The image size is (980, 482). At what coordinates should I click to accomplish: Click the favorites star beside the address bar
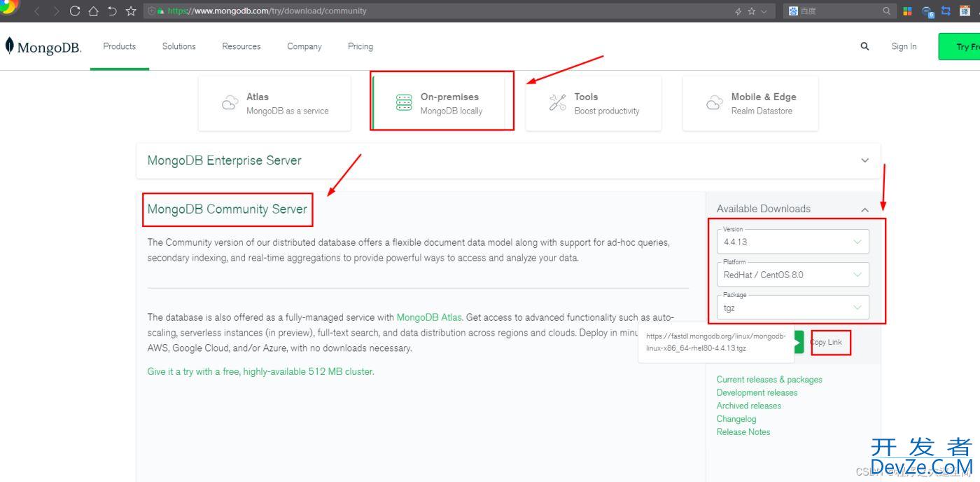(x=131, y=11)
